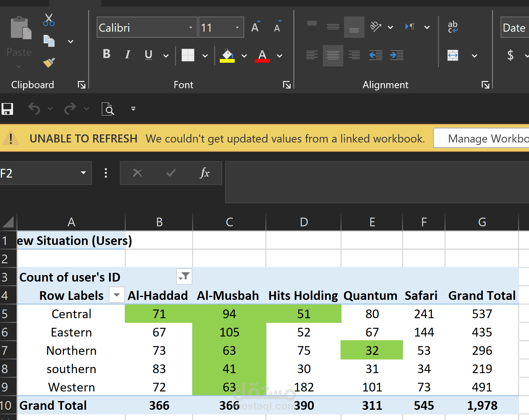The width and height of the screenshot is (529, 420).
Task: Click the formula bar options three dots
Action: pos(106,173)
